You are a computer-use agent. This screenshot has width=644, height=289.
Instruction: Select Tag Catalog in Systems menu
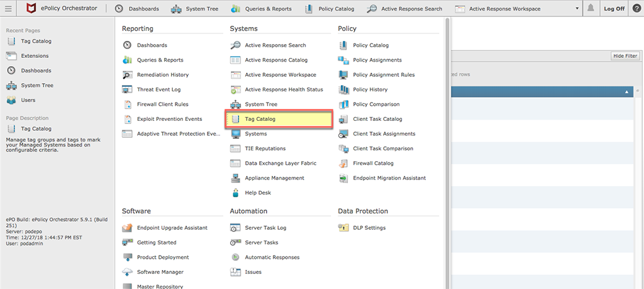click(x=279, y=119)
